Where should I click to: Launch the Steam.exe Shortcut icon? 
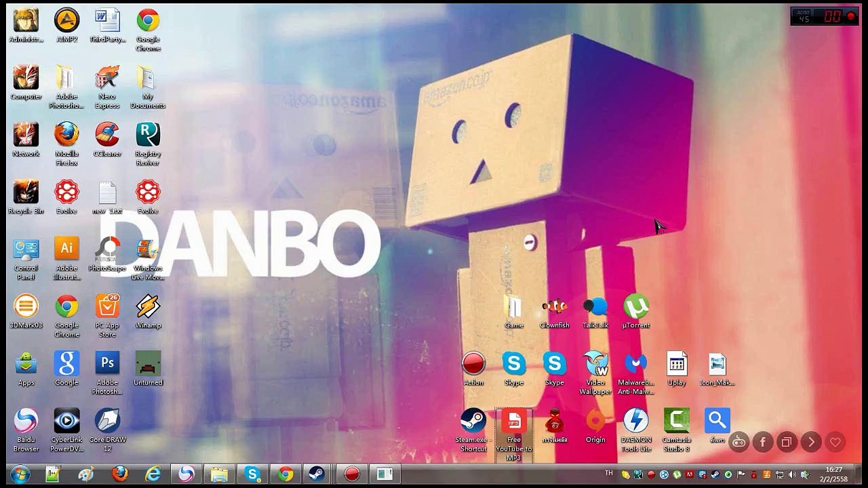(x=473, y=430)
